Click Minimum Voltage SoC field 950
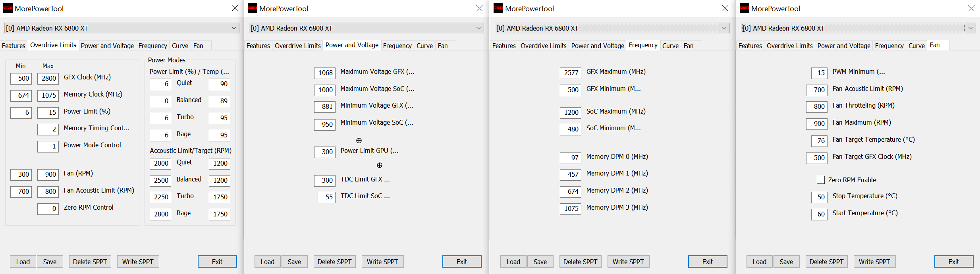 325,125
